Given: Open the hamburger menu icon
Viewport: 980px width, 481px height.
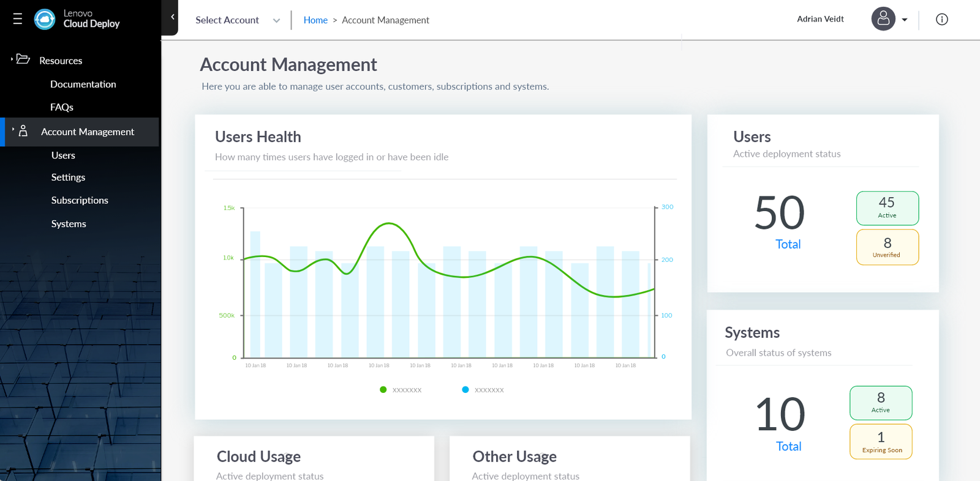Looking at the screenshot, I should click(18, 19).
